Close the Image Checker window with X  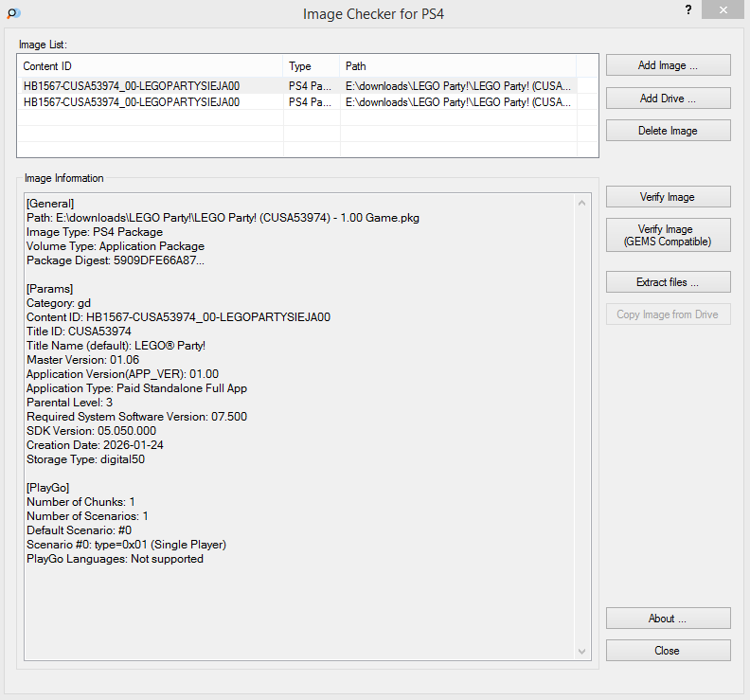pyautogui.click(x=723, y=9)
